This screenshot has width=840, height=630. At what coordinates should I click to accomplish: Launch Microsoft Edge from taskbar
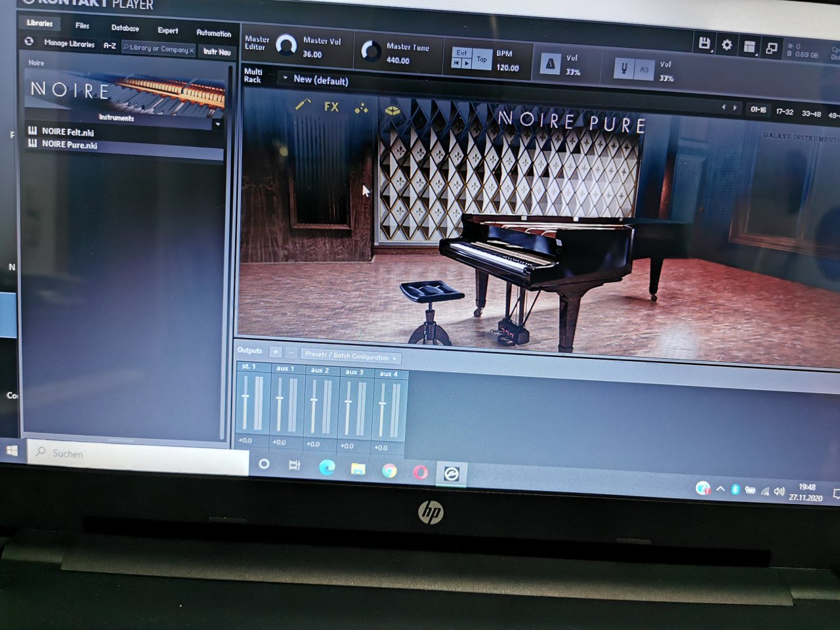point(326,467)
